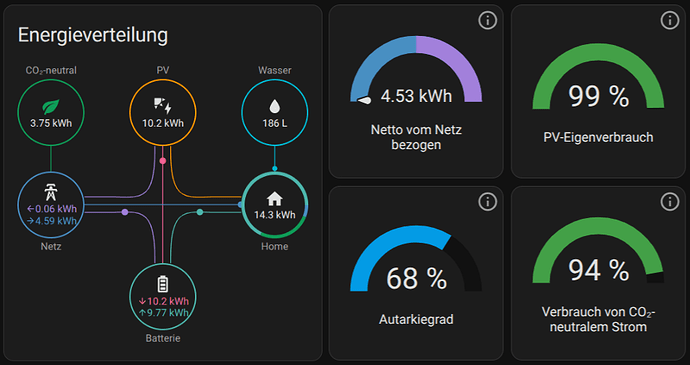Image resolution: width=690 pixels, height=365 pixels.
Task: Open info icon on Autarkiegrad card
Action: [487, 202]
